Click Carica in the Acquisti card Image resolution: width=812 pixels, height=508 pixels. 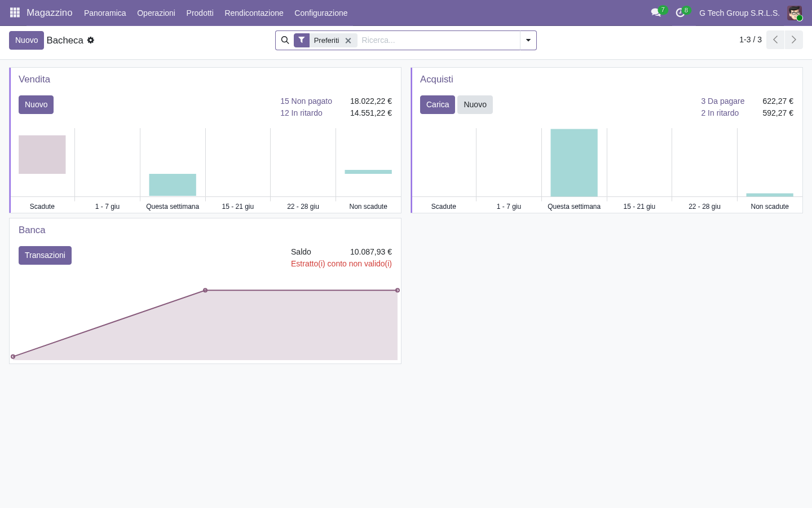tap(438, 104)
